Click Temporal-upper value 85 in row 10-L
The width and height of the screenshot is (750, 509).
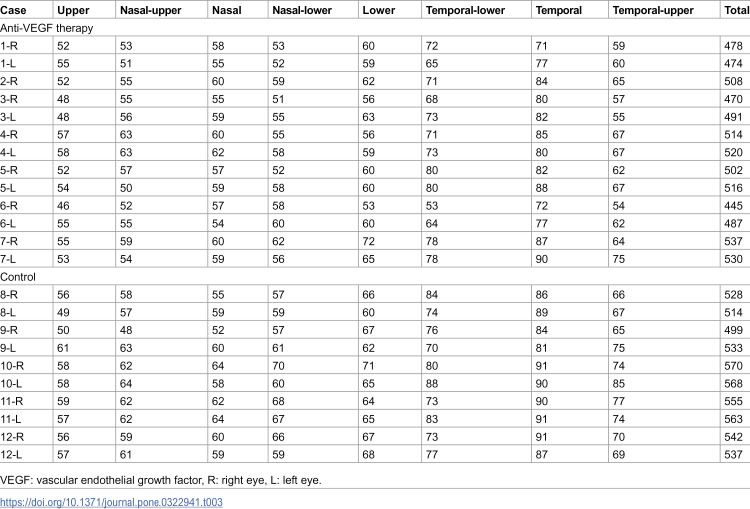619,384
